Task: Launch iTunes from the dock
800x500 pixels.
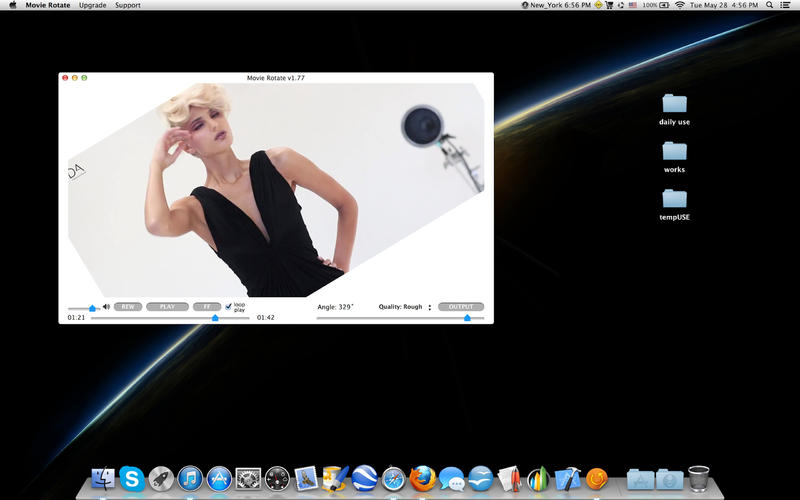Action: tap(190, 479)
